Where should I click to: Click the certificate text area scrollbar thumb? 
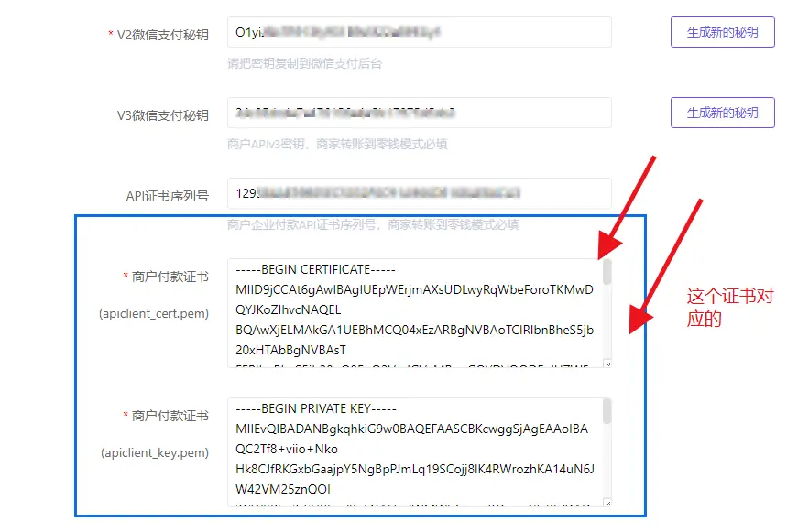point(607,272)
